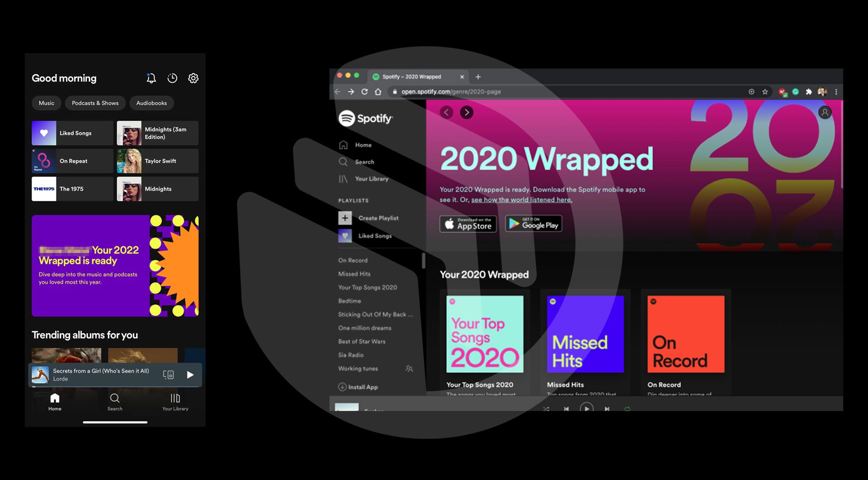Click Install App in sidebar
Viewport: 868px width, 480px height.
click(x=358, y=387)
